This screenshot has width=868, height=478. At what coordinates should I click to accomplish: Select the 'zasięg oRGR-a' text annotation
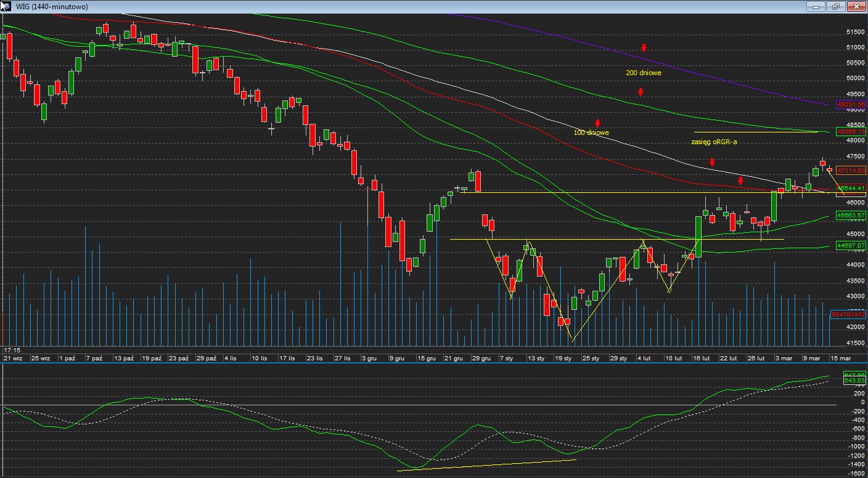pos(713,142)
